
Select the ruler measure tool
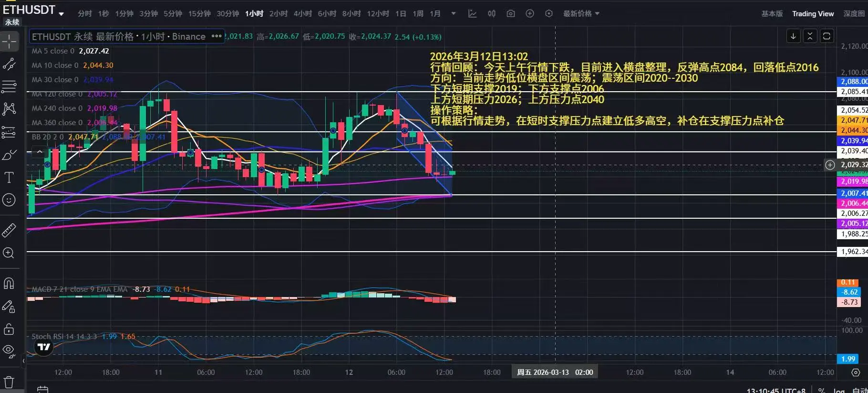point(9,230)
